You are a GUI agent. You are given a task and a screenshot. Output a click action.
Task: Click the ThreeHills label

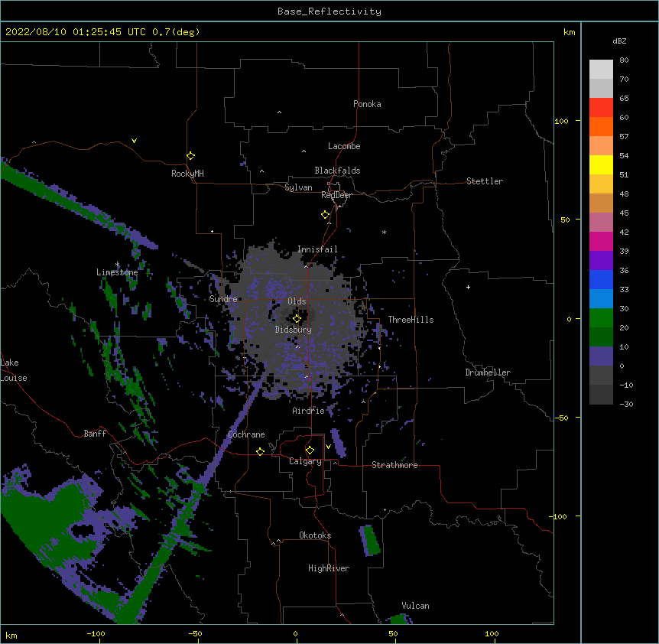point(411,320)
